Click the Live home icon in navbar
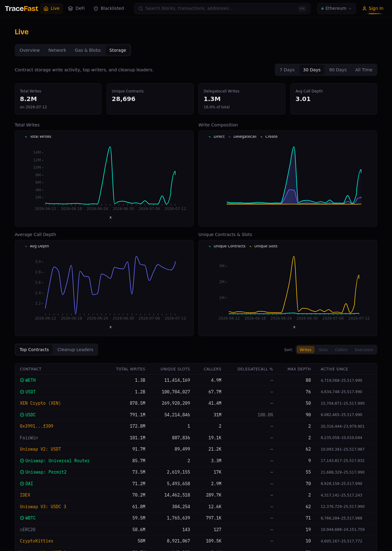The width and height of the screenshot is (392, 551). 46,9
